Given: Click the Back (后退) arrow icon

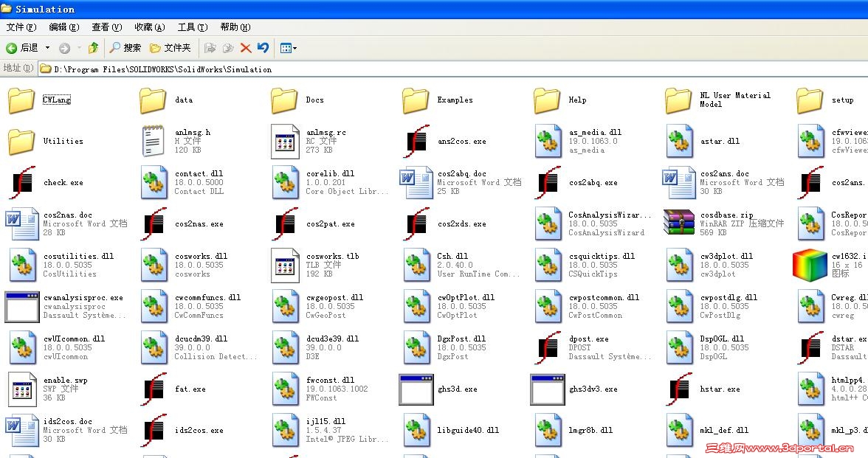Looking at the screenshot, I should tap(11, 48).
